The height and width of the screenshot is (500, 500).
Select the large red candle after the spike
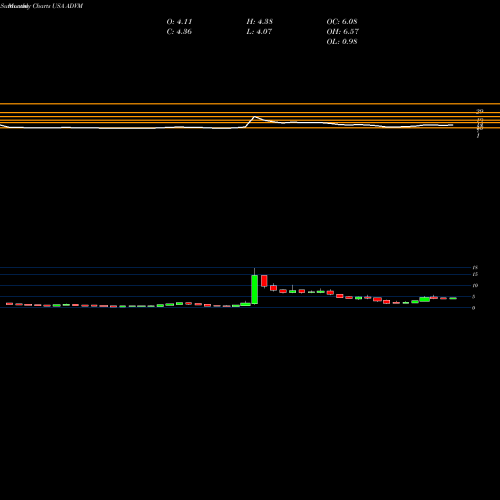tap(264, 281)
